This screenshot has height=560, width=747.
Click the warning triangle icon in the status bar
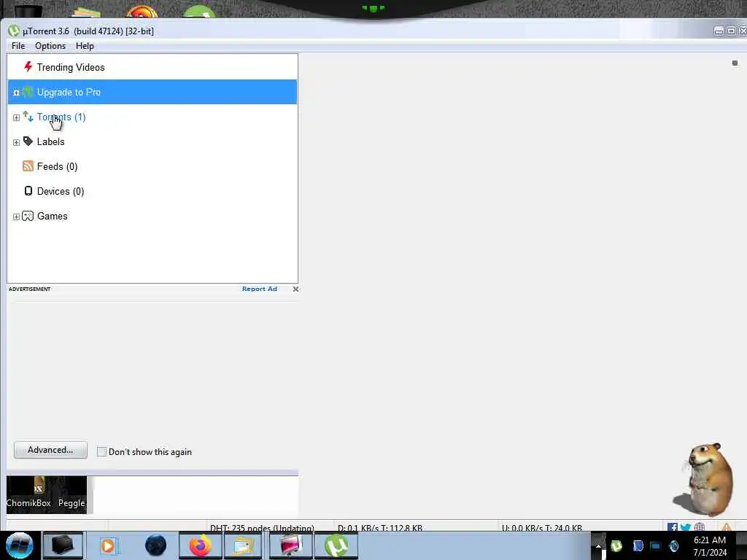726,527
